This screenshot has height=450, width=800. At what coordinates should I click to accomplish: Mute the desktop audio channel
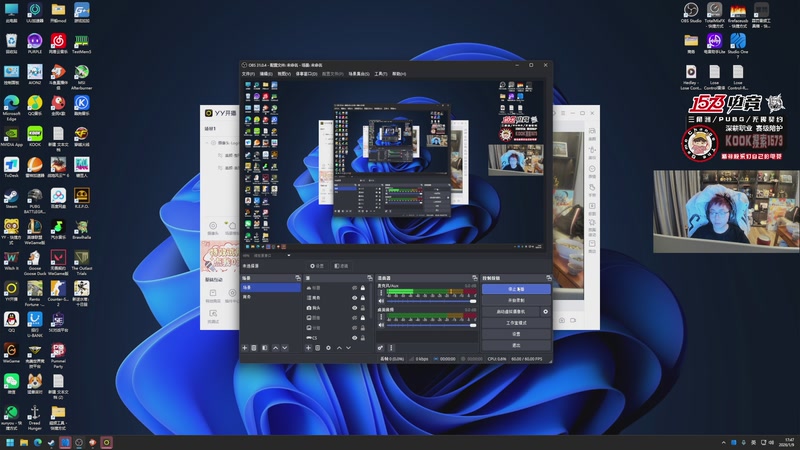coord(381,325)
